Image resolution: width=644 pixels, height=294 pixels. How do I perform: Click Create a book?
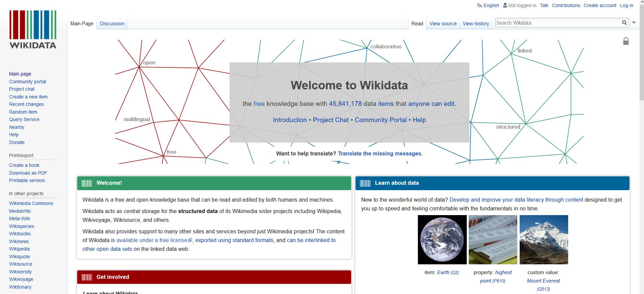click(24, 165)
